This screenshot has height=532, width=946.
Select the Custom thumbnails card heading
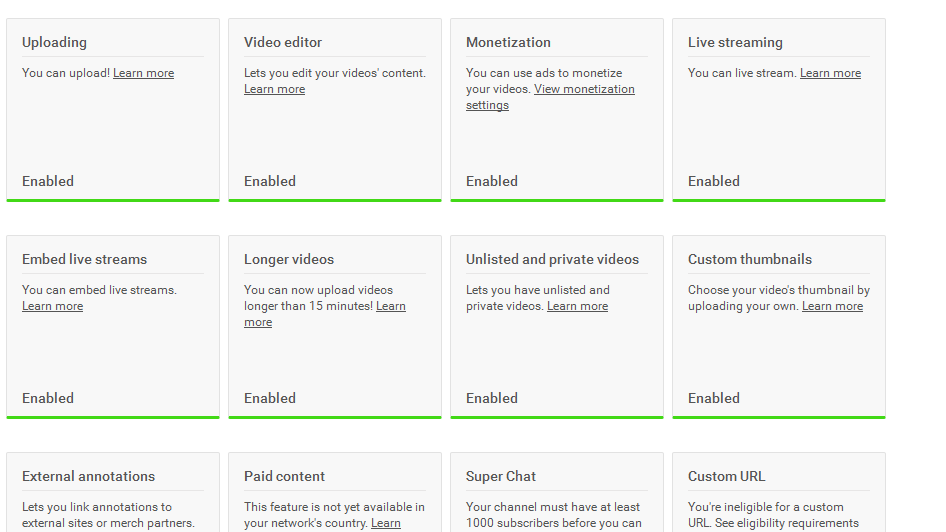(749, 259)
